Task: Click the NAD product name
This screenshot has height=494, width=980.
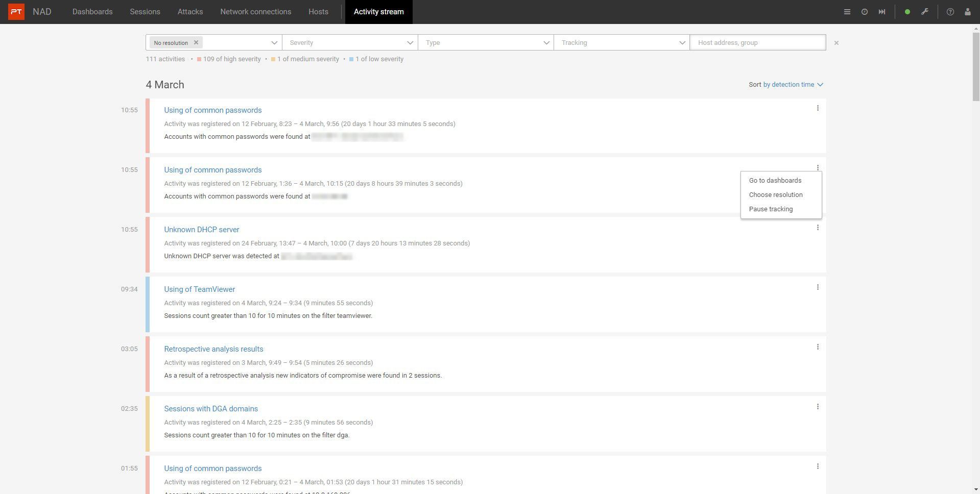Action: tap(42, 12)
